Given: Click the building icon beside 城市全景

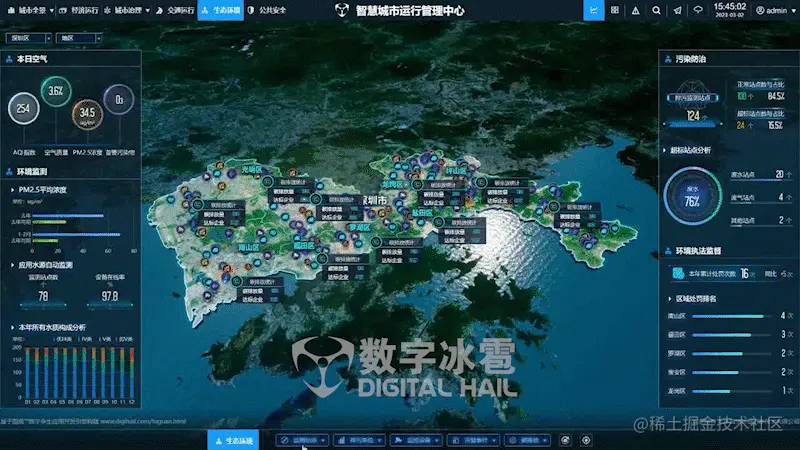Looking at the screenshot, I should pyautogui.click(x=11, y=10).
